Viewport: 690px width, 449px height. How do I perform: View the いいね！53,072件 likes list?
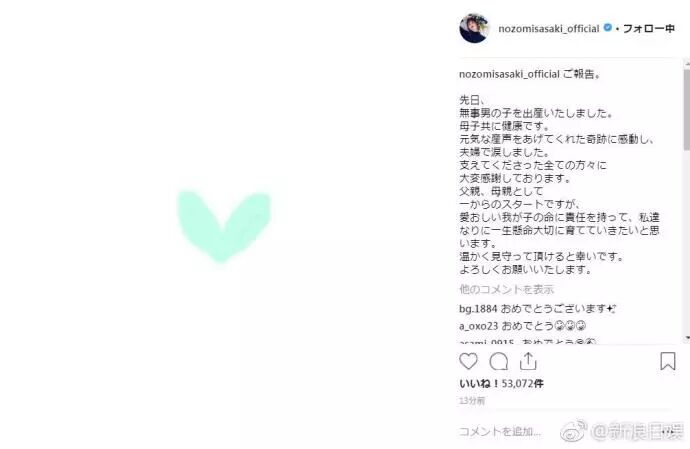(501, 383)
